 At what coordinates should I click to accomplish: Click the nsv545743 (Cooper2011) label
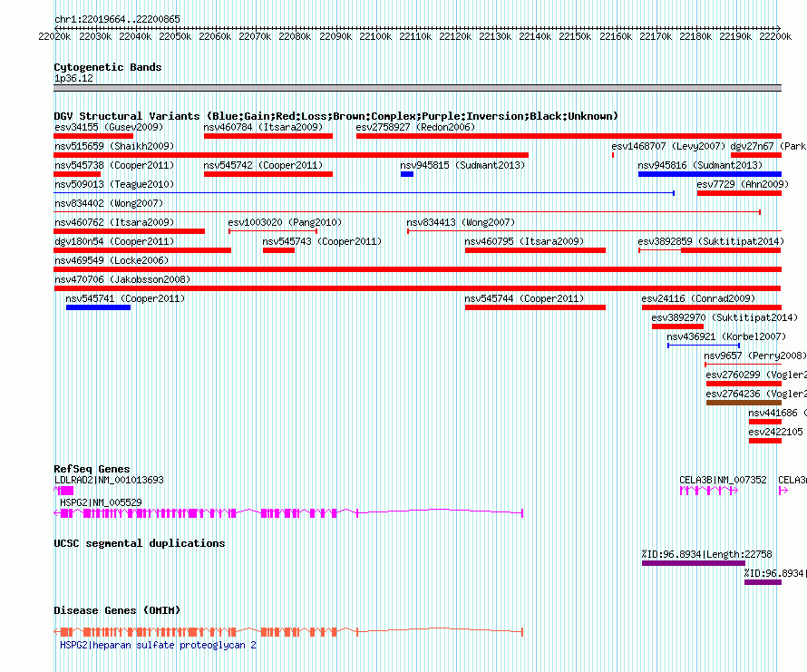(322, 241)
